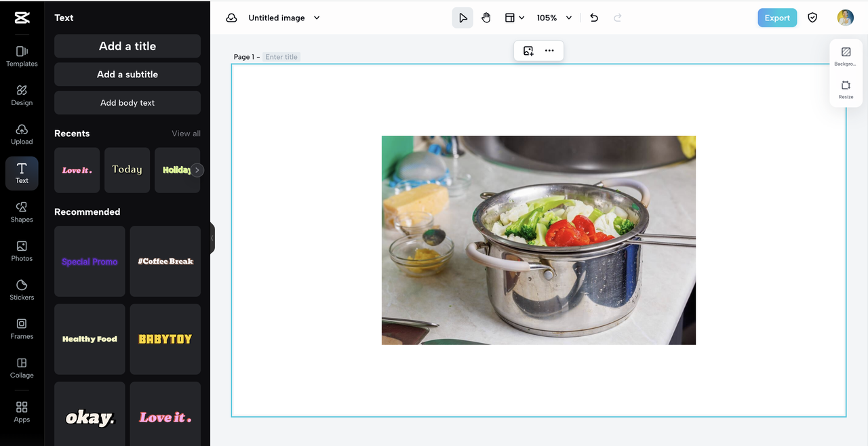Viewport: 868px width, 446px height.
Task: Click Add a subtitle button
Action: pos(127,75)
